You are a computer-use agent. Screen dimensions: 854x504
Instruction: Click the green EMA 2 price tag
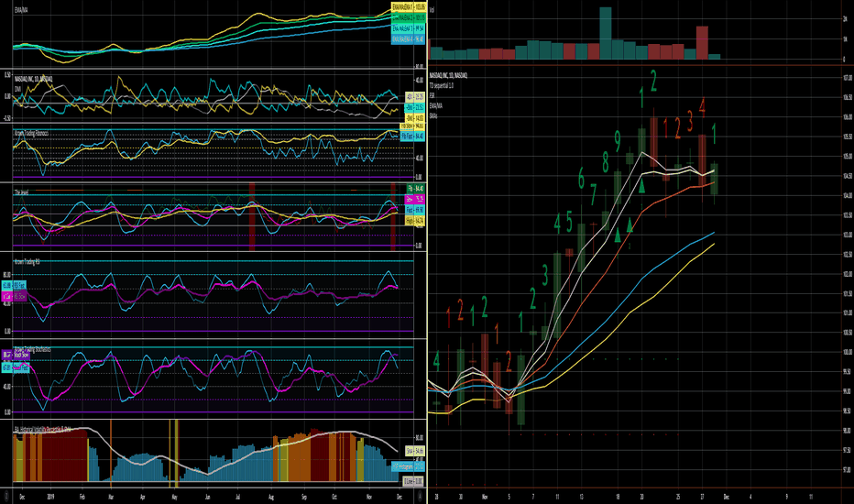pos(409,17)
